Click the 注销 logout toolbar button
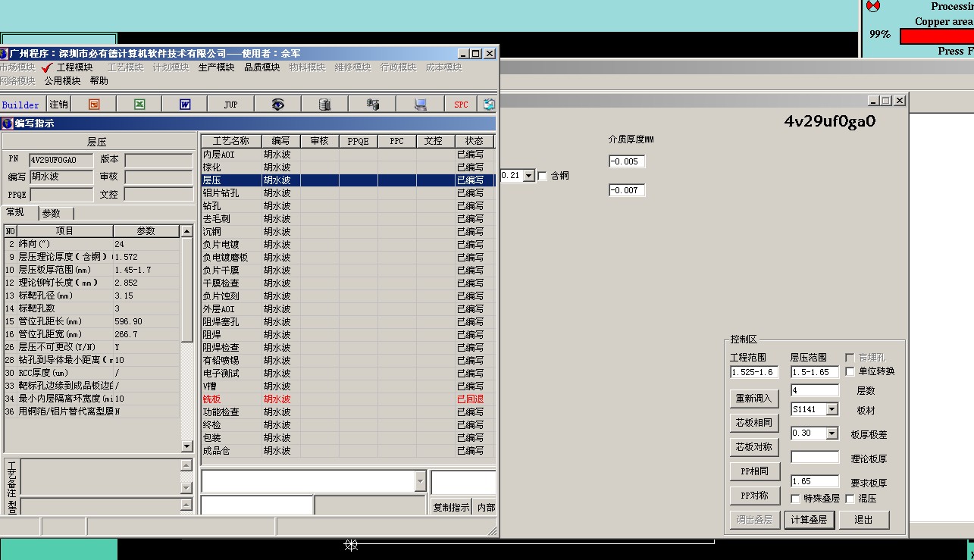 (58, 105)
